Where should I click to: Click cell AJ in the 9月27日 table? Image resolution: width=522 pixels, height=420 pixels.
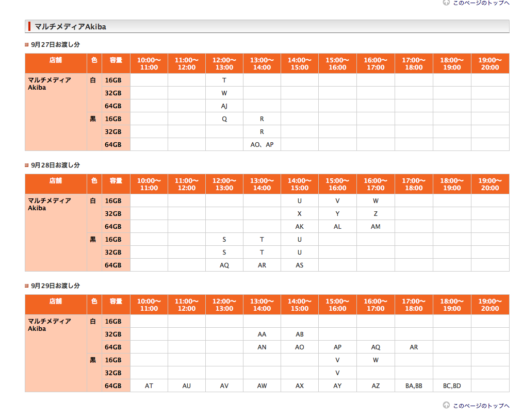coord(224,106)
